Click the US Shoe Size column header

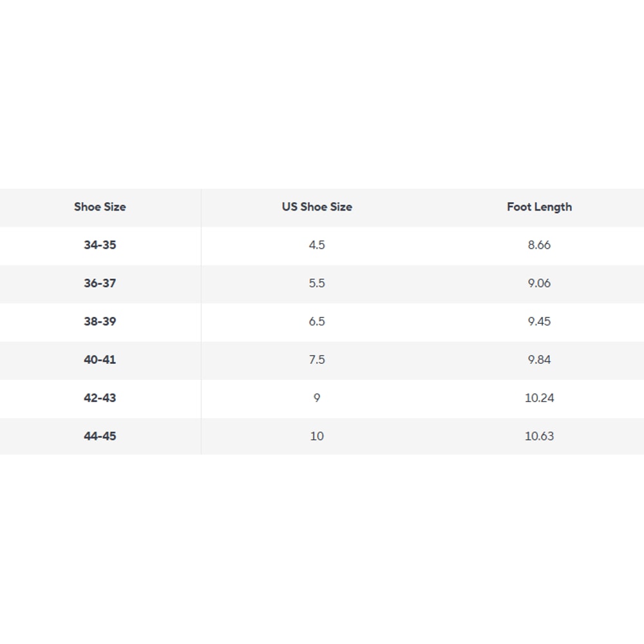pos(317,207)
